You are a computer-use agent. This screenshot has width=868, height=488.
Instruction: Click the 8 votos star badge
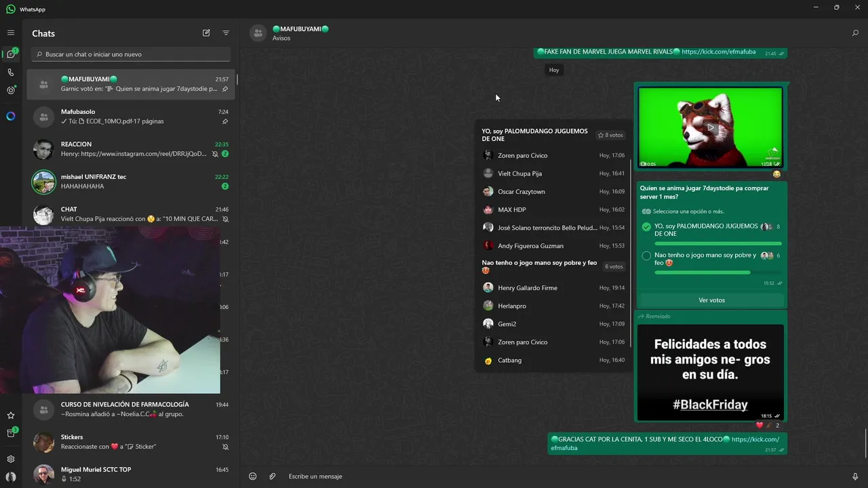point(610,135)
